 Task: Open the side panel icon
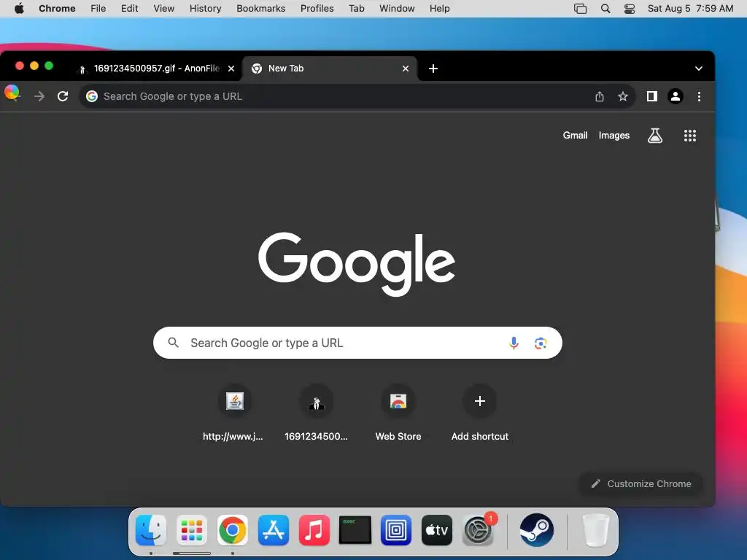[x=651, y=97]
